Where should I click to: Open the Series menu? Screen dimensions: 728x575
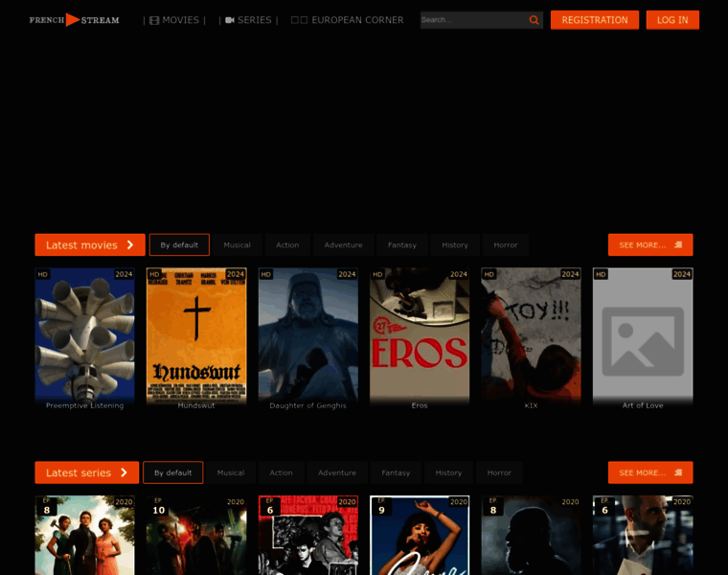point(248,20)
